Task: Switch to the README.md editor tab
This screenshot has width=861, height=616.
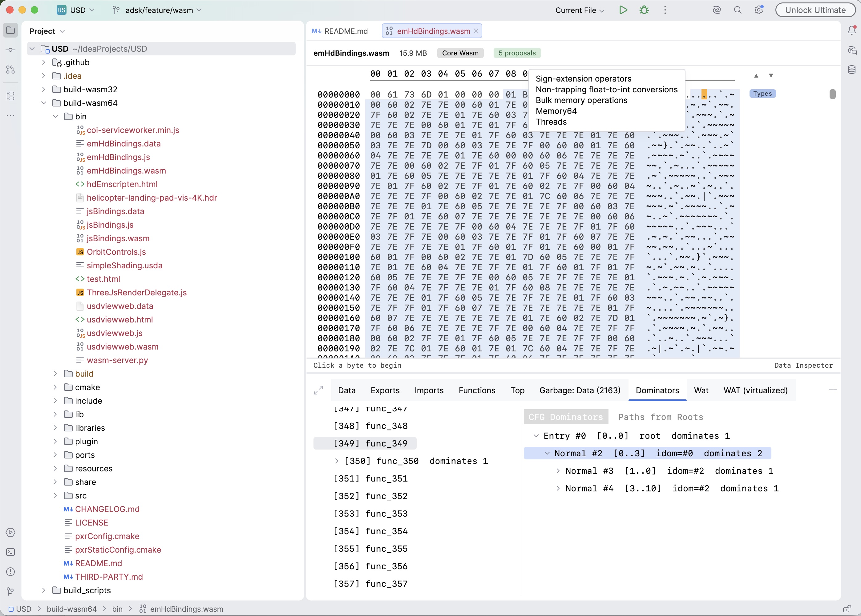Action: [x=340, y=31]
